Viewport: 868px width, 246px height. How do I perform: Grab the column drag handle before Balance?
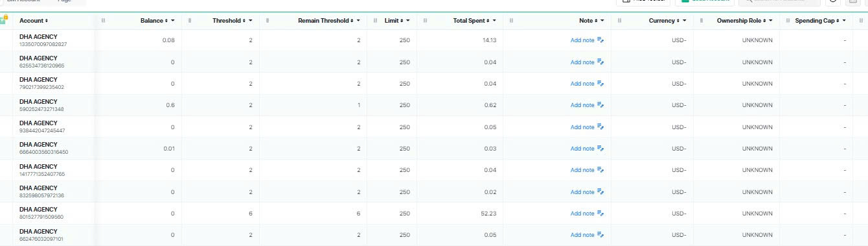[104, 21]
